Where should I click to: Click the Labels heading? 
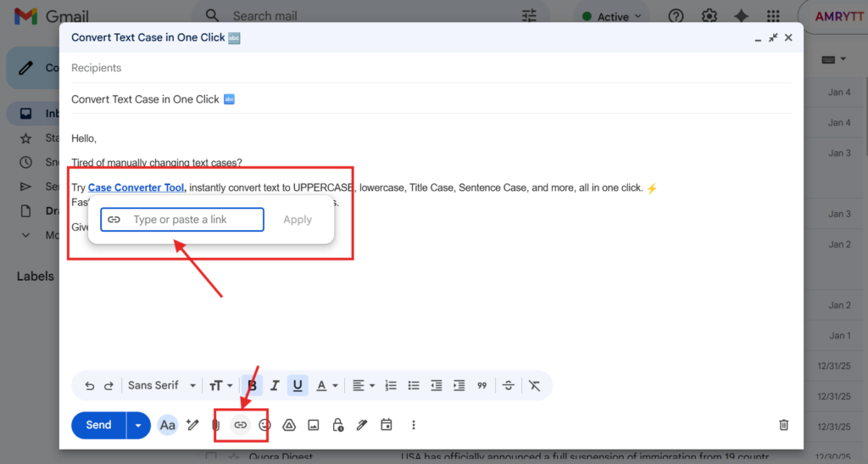36,277
